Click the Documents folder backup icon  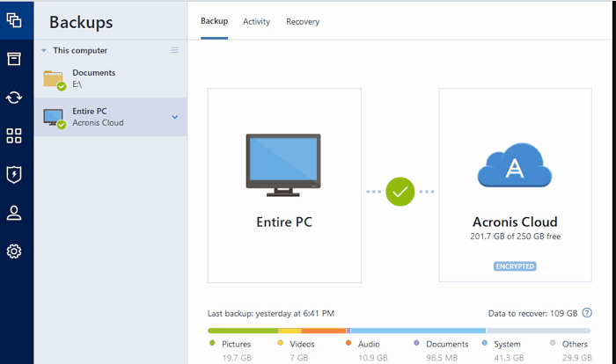(x=55, y=80)
